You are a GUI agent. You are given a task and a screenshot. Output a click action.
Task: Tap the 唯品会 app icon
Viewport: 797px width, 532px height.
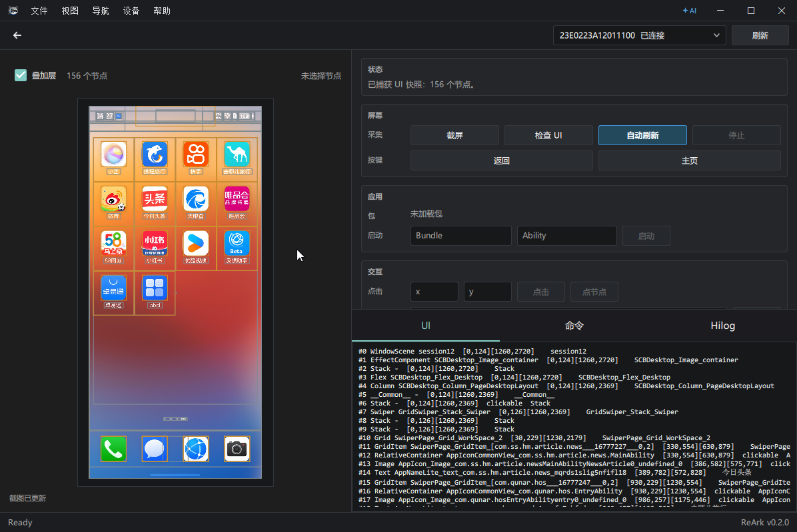237,199
